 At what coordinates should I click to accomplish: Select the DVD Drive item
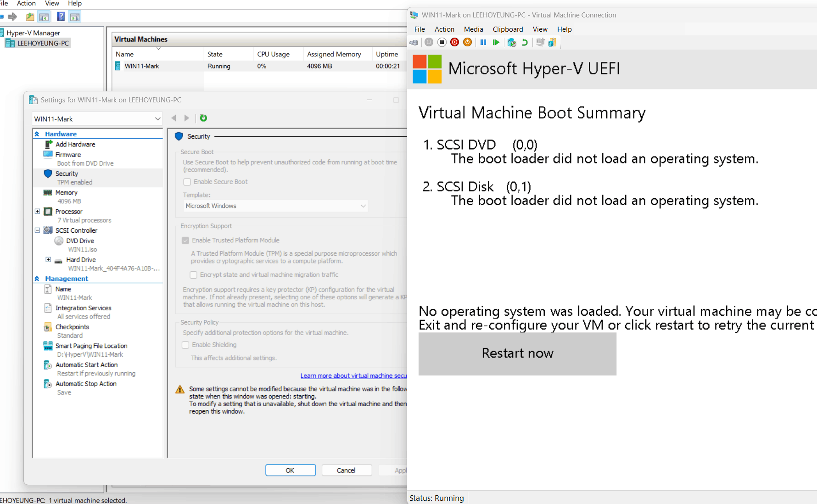coord(80,241)
